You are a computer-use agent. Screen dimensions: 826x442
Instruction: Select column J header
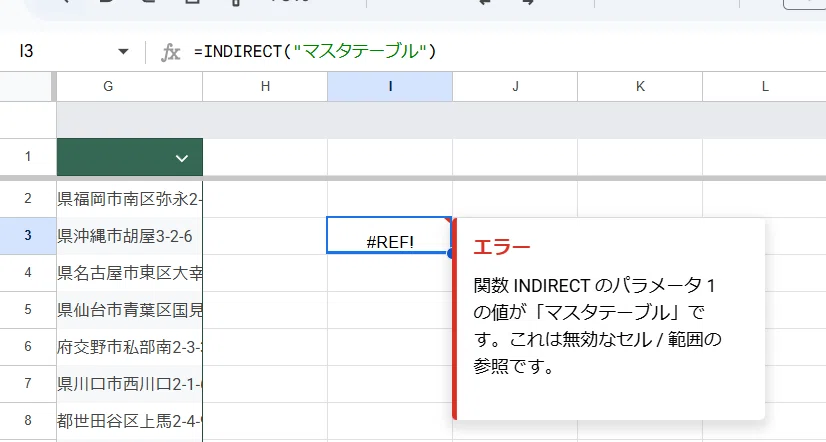[515, 86]
